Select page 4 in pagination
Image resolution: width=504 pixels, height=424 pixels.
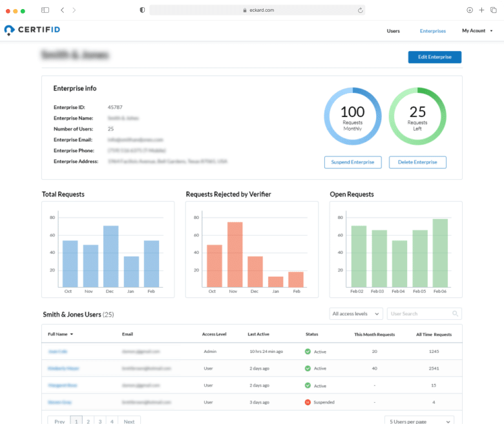[112, 421]
